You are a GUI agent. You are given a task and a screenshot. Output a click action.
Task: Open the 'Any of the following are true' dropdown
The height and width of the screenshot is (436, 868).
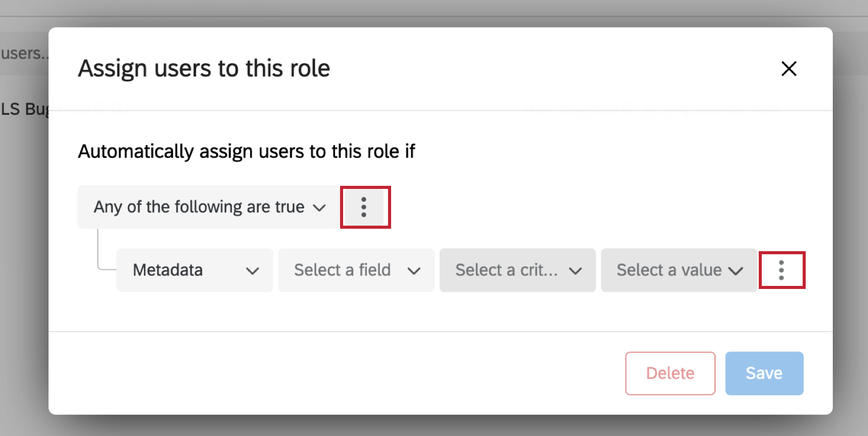click(207, 207)
